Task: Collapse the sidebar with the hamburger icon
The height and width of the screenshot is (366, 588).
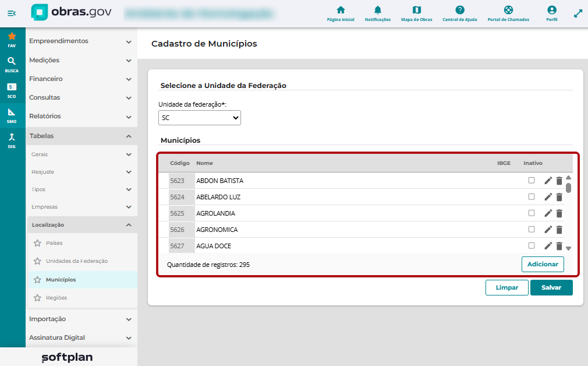Action: click(12, 13)
